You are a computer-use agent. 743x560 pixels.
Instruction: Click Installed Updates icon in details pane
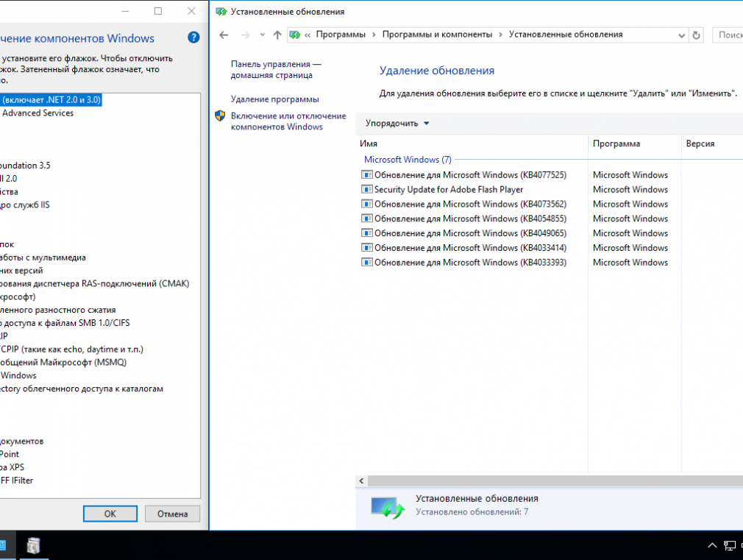[388, 507]
